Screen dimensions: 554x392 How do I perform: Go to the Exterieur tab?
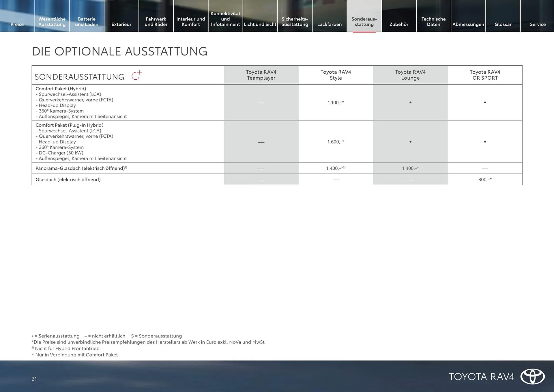(121, 24)
